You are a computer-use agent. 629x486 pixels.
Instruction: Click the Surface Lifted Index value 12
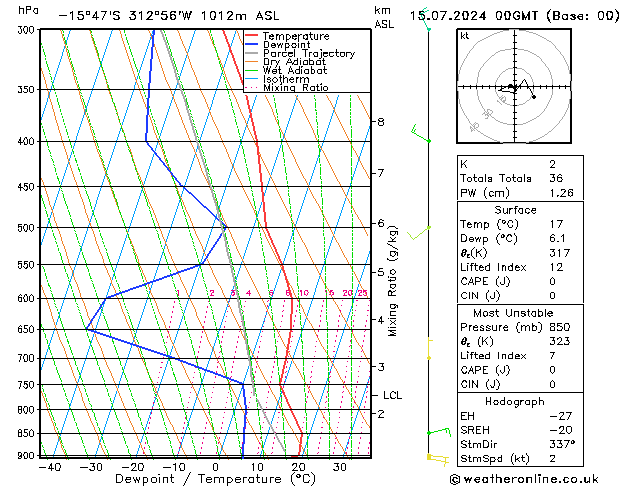pos(556,267)
